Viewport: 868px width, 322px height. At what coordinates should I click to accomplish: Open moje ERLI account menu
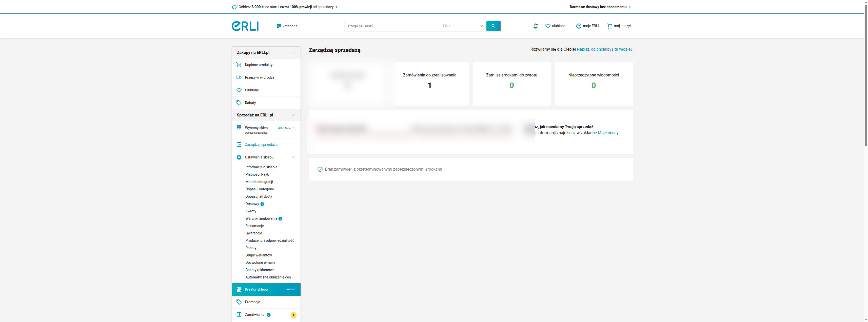(587, 26)
